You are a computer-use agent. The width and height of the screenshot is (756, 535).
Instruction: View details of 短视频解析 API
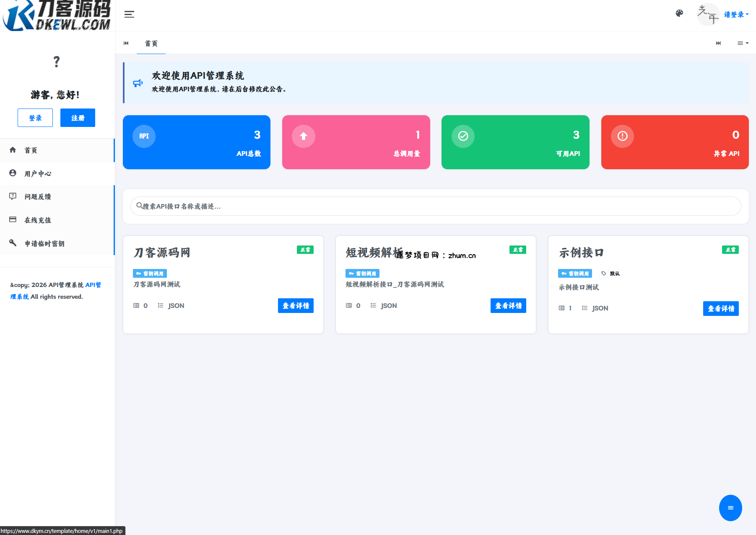[x=508, y=306]
